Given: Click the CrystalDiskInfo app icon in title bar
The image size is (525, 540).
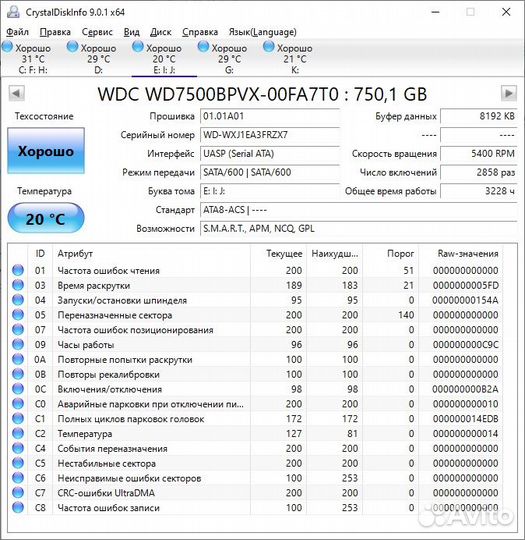Looking at the screenshot, I should (x=13, y=12).
